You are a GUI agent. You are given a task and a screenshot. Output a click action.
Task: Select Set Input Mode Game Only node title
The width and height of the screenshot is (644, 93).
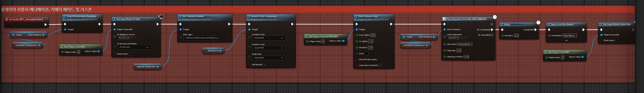[x=617, y=24]
